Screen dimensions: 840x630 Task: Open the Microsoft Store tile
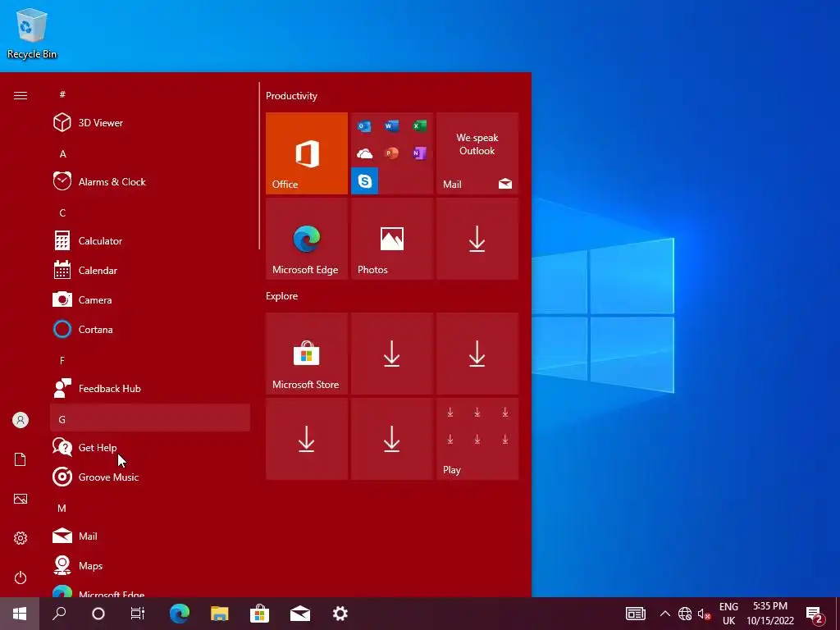click(307, 354)
